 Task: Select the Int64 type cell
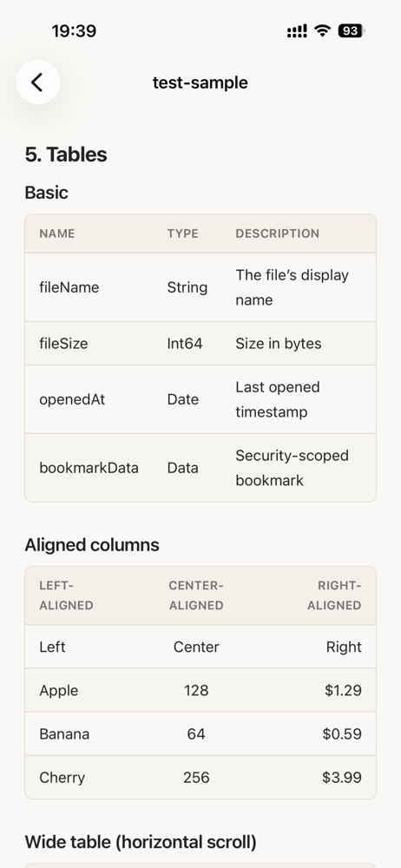185,343
